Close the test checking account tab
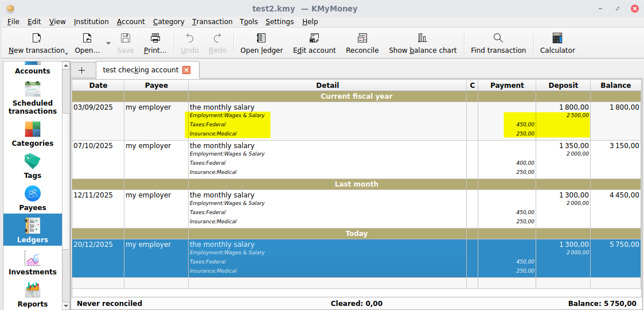This screenshot has height=310, width=644. pos(186,70)
